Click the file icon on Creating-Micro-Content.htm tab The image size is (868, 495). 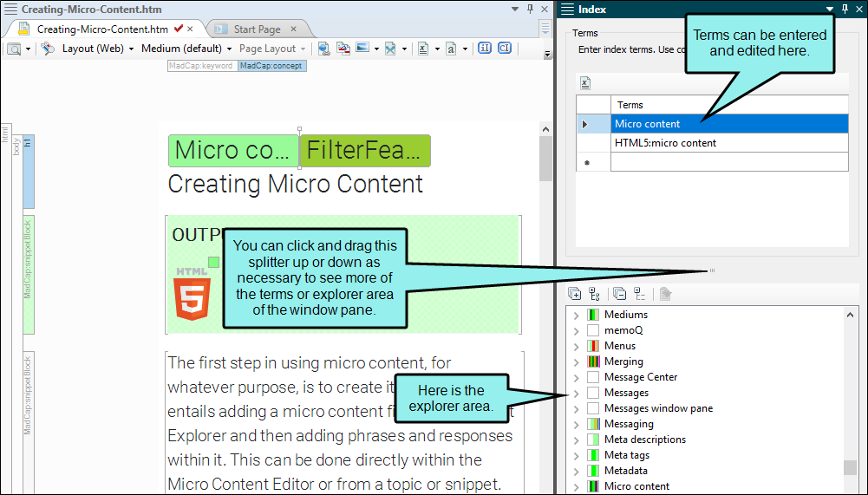pyautogui.click(x=23, y=29)
